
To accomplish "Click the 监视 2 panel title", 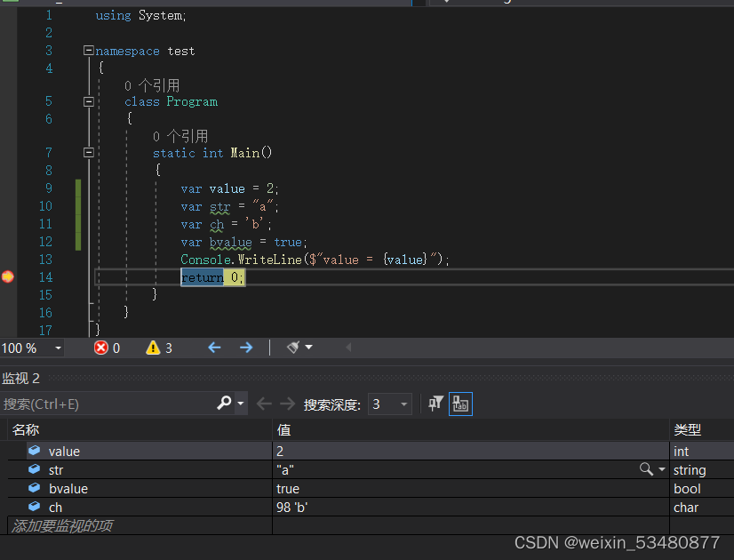I will [x=21, y=378].
